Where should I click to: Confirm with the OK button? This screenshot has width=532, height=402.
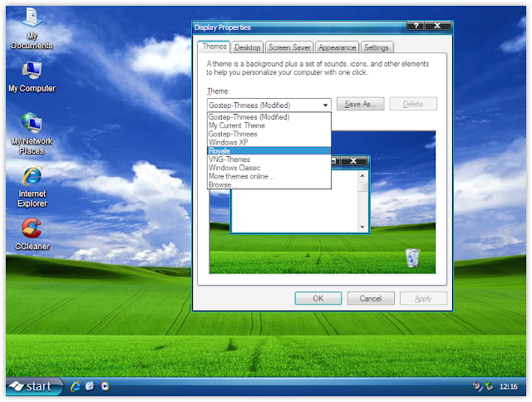click(x=318, y=298)
